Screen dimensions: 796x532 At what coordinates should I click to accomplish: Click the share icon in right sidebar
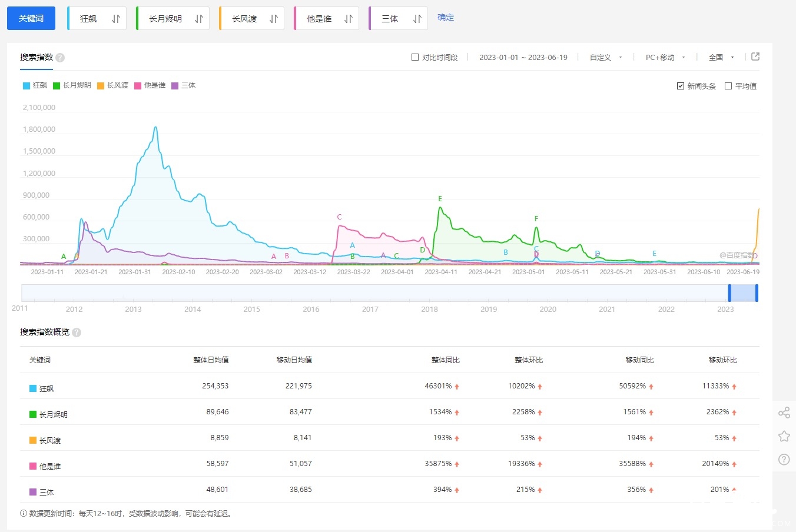(784, 413)
